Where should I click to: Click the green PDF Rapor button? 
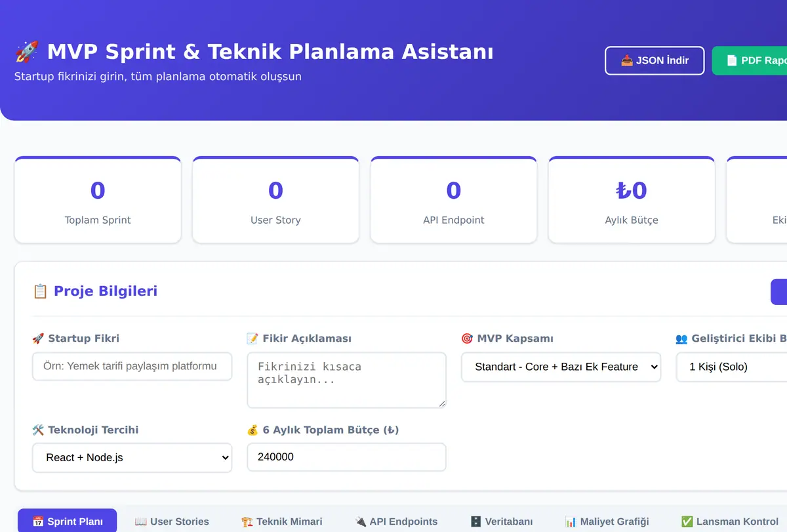750,60
